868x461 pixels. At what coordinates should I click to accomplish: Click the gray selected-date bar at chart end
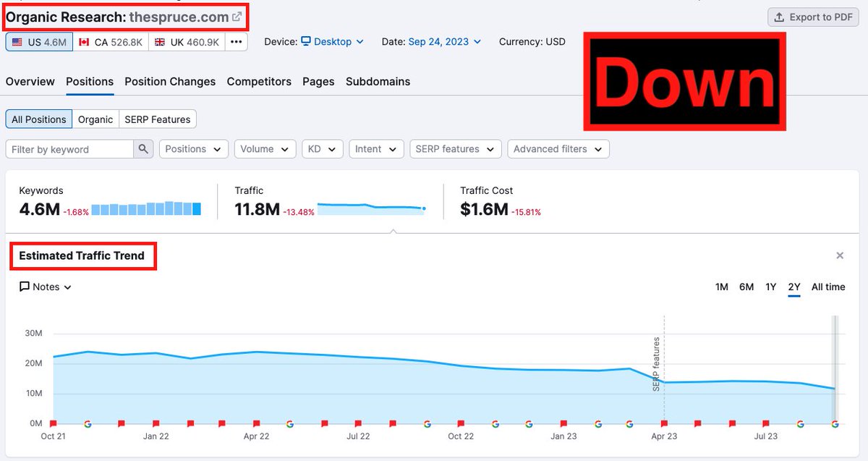pos(835,369)
